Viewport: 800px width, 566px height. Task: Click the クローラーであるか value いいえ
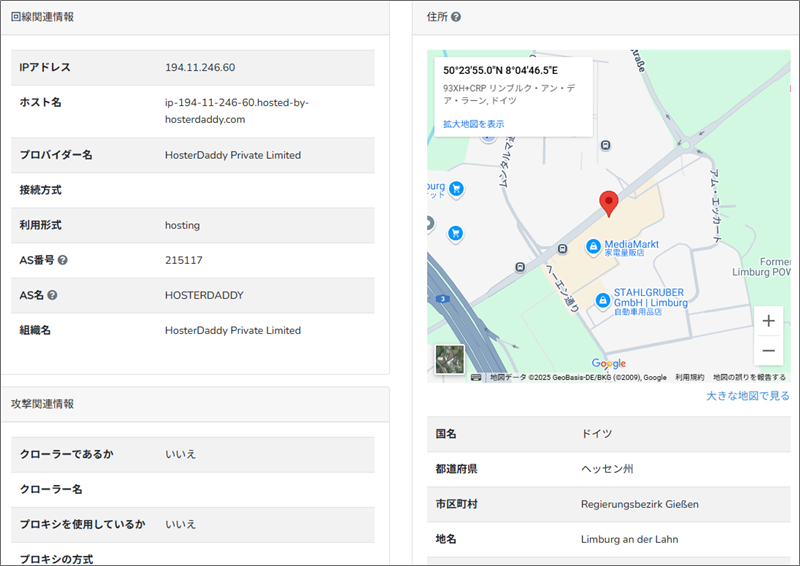coord(180,454)
